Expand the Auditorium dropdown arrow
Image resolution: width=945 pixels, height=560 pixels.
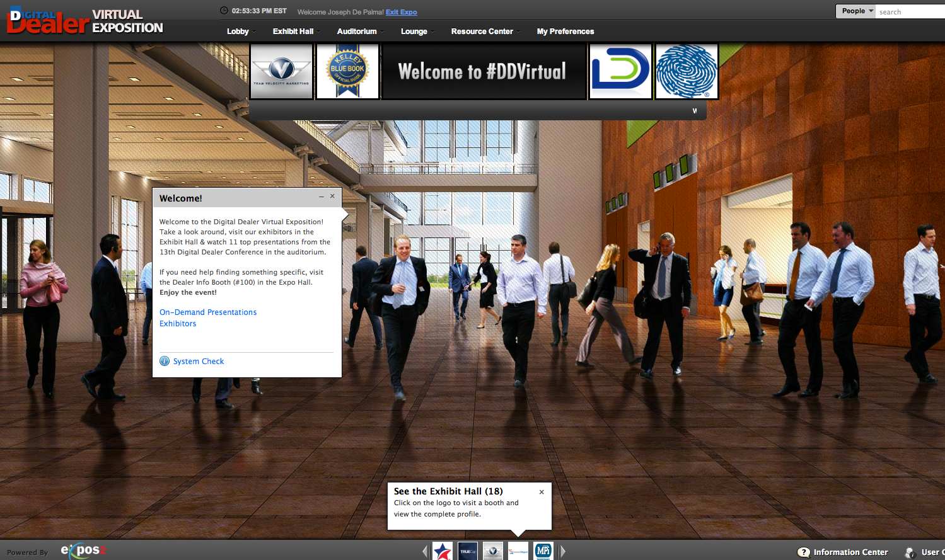(382, 31)
